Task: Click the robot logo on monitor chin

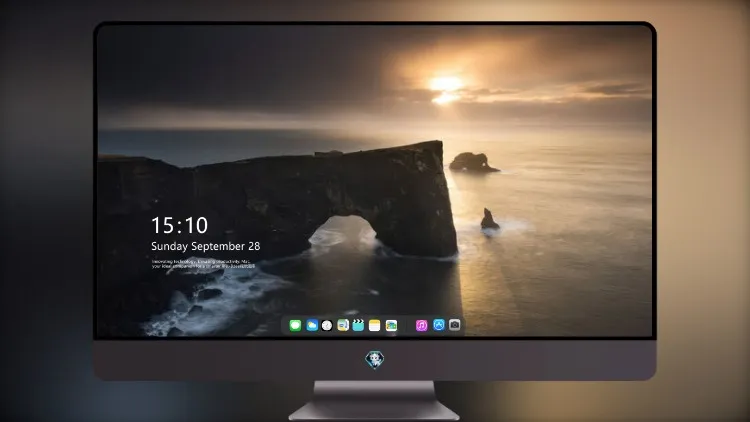Action: pos(375,360)
